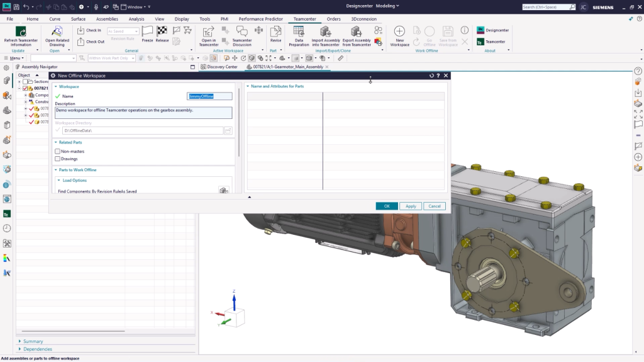
Task: Click Refresh Teamcenter Information icon
Action: click(x=21, y=31)
